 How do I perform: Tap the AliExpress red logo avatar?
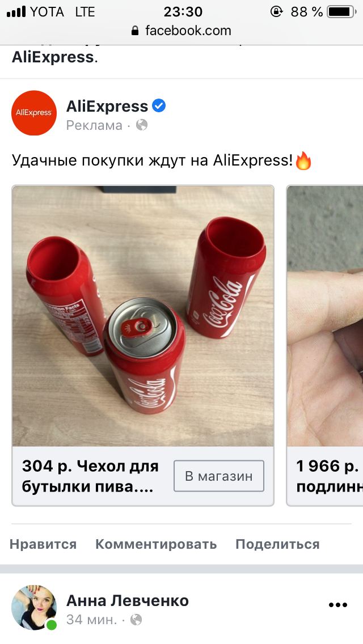[x=33, y=113]
